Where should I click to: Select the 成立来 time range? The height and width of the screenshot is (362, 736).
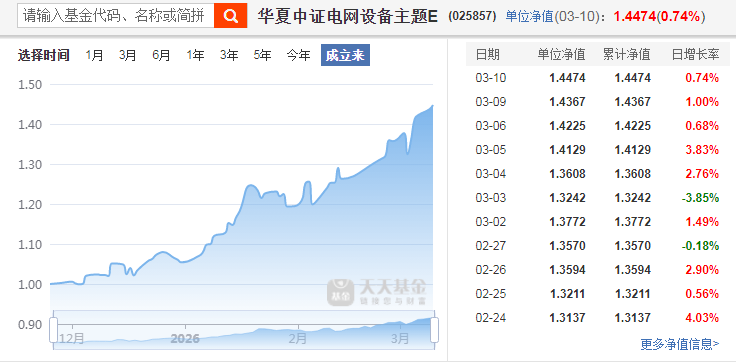(345, 55)
